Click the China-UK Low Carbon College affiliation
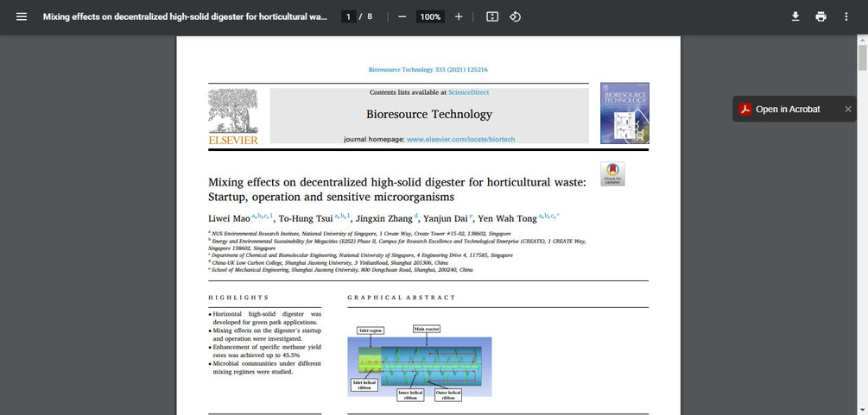 [x=328, y=263]
